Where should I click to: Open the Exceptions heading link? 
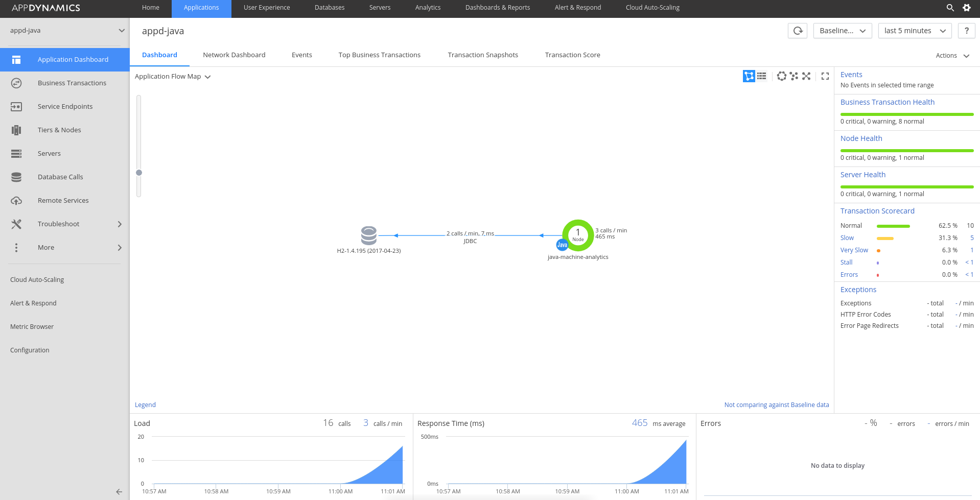(x=858, y=290)
